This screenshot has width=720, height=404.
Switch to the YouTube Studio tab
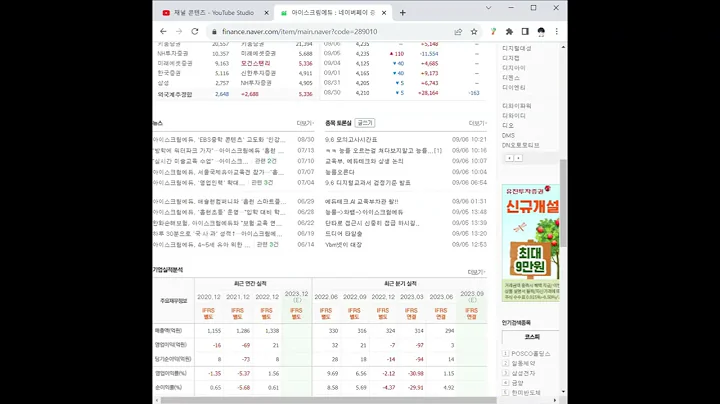(213, 13)
